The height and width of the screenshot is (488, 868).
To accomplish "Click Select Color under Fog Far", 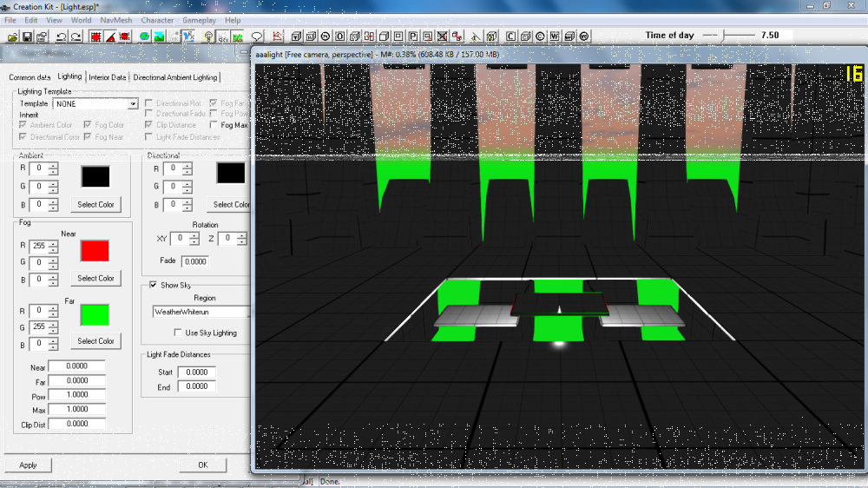I will 95,341.
